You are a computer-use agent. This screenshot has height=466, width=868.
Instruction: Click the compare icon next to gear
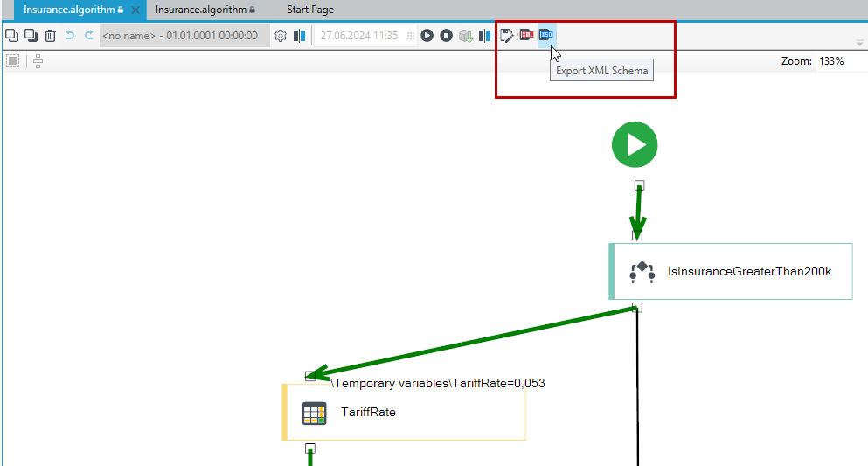click(x=300, y=36)
